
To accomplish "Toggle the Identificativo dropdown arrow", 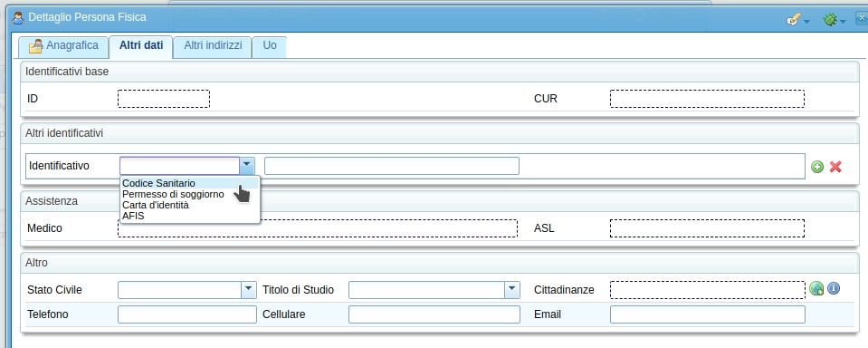I will (x=247, y=166).
